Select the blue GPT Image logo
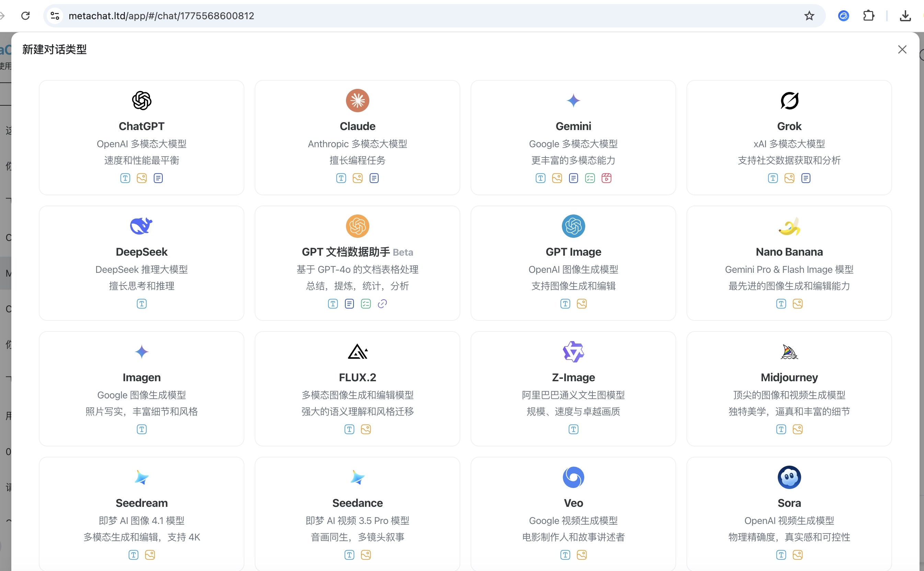The width and height of the screenshot is (924, 571). point(573,226)
